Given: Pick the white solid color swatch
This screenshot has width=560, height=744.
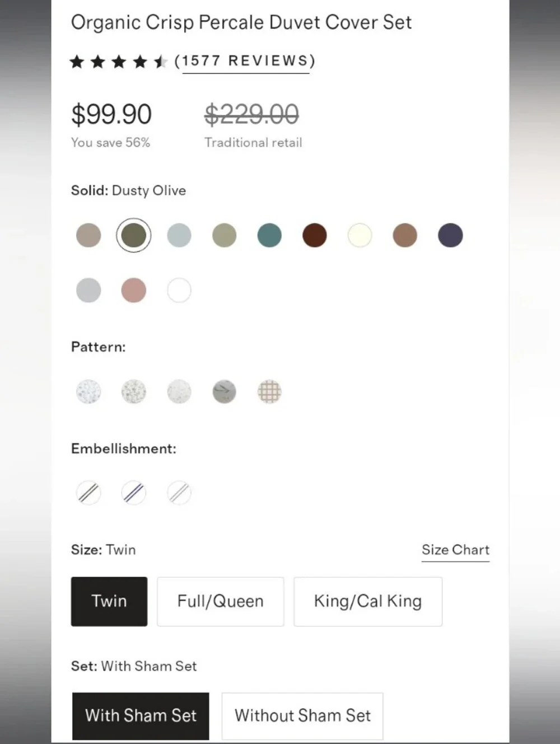Looking at the screenshot, I should pyautogui.click(x=179, y=290).
